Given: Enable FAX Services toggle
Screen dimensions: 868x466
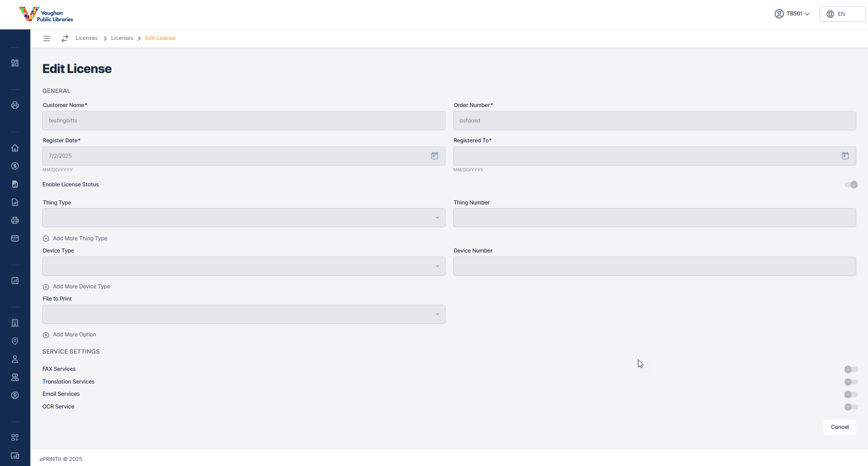Looking at the screenshot, I should pyautogui.click(x=851, y=369).
